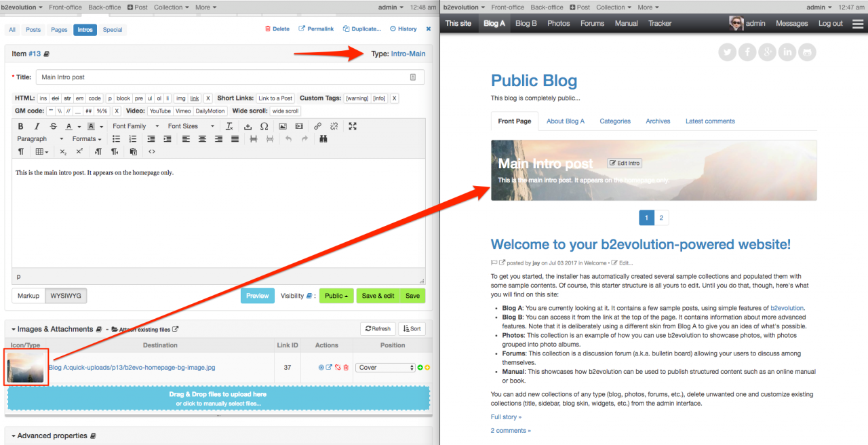Click the Log out link in the navbar
Image resolution: width=868 pixels, height=445 pixels.
click(x=831, y=23)
